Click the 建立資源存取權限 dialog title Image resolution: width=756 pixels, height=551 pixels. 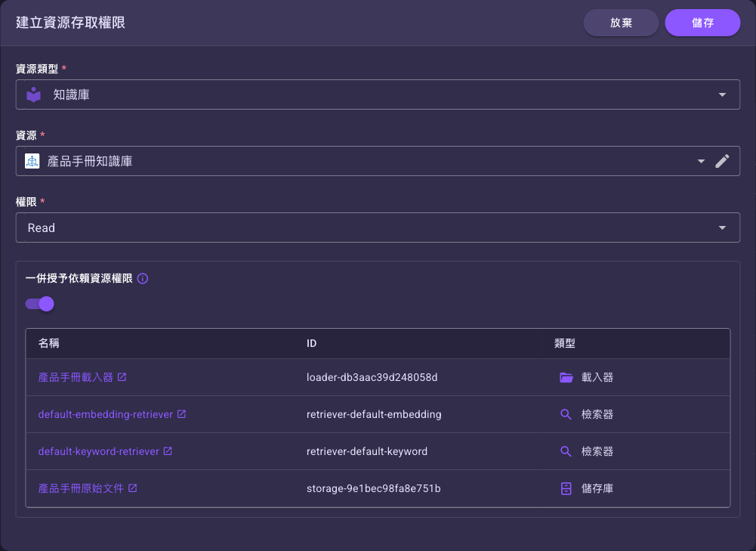click(70, 23)
